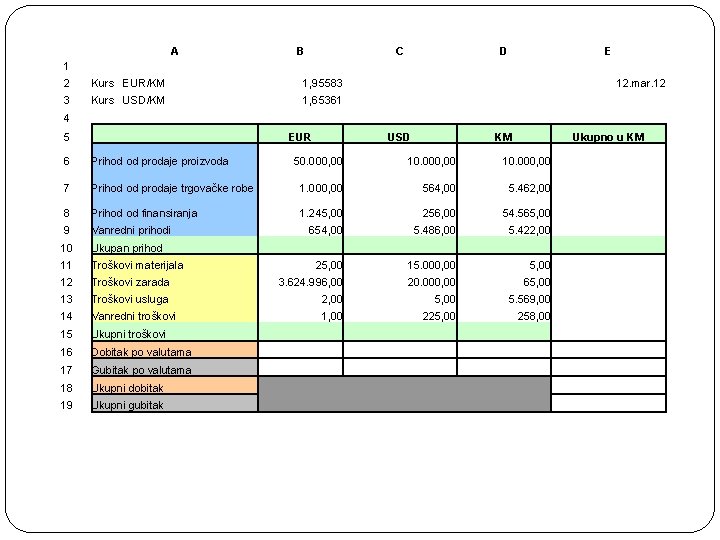Select column header D

tap(503, 51)
